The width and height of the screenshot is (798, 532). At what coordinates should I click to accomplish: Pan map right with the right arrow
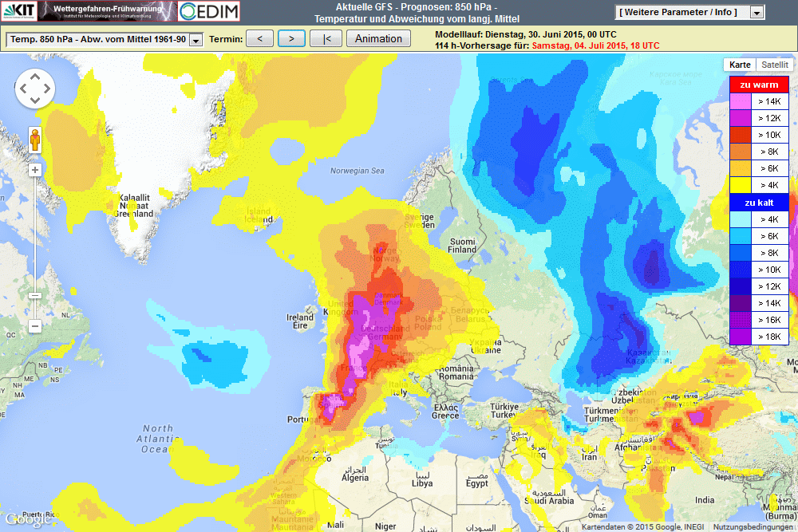47,89
